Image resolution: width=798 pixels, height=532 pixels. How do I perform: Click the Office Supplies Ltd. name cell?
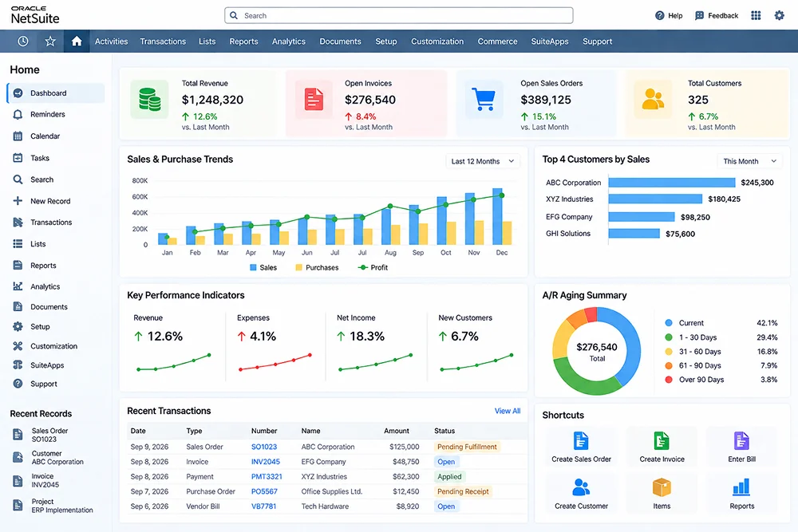tap(332, 491)
